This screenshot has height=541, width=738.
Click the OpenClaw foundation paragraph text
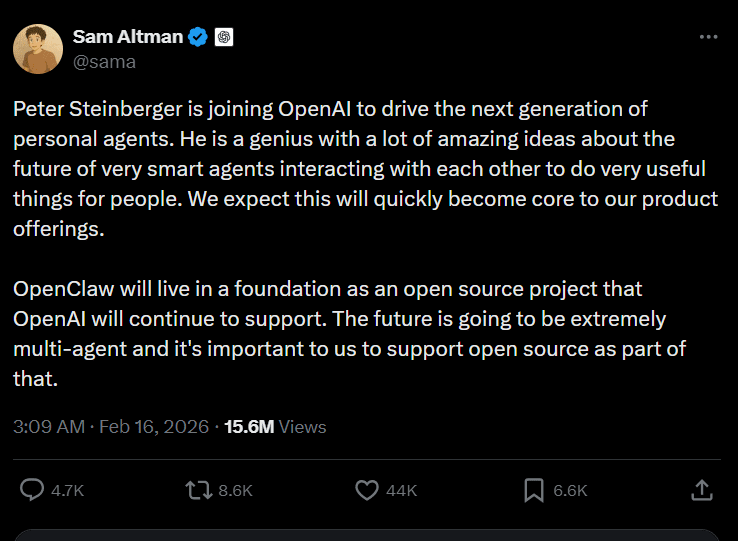pos(340,334)
